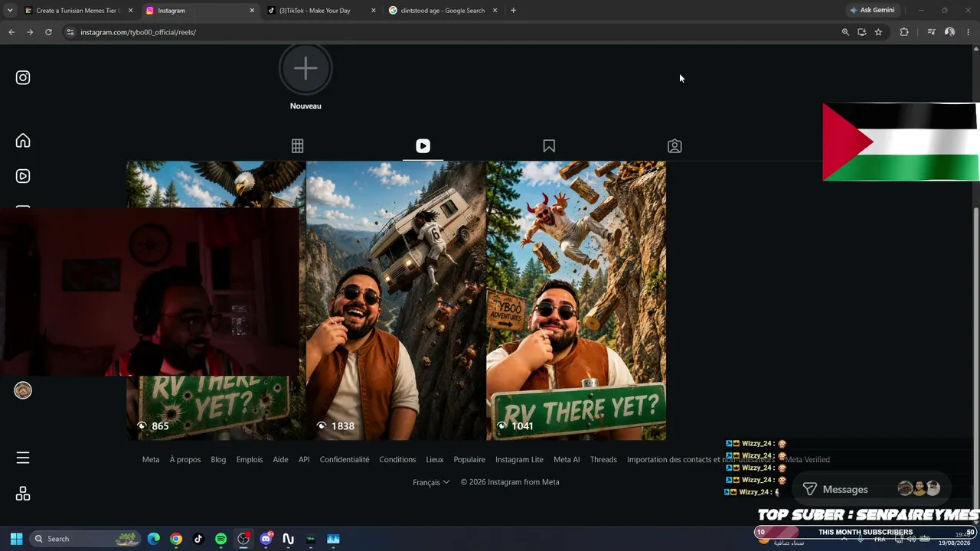Screen dimensions: 980x551
Task: Close the Google Search browser tab
Action: tap(495, 11)
